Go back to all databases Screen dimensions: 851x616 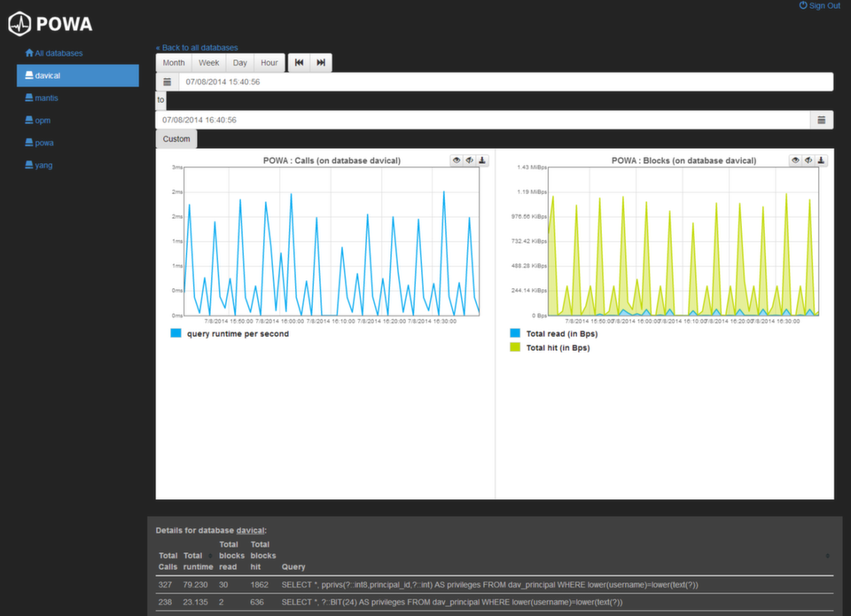[x=197, y=48]
